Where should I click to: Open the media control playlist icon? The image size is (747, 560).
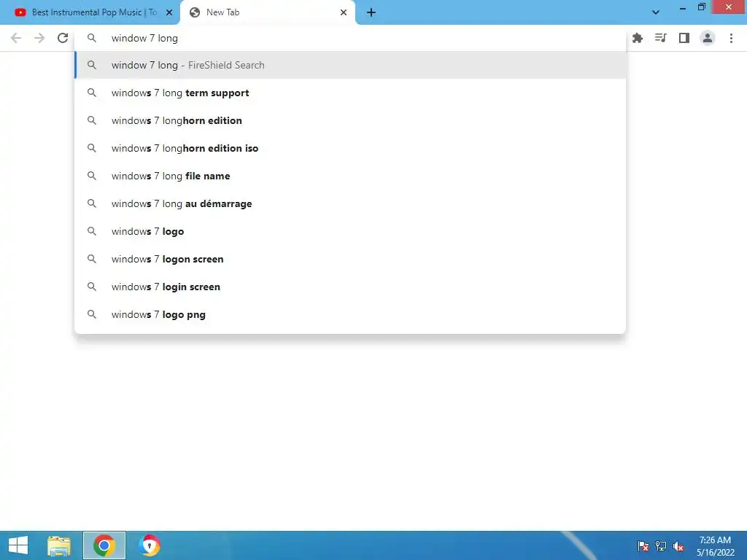[x=661, y=38]
